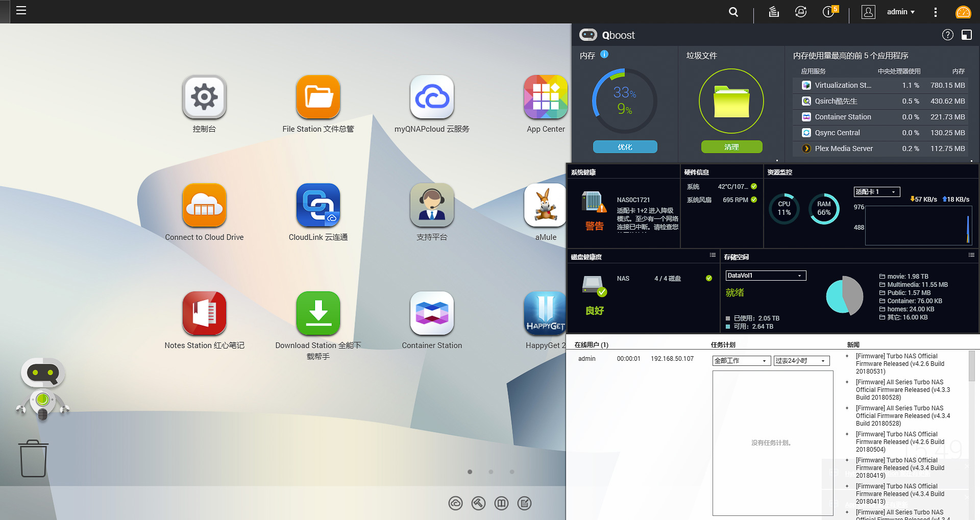The image size is (980, 520).
Task: Expand news item v4.2.6 Build 20180504
Action: pos(847,434)
